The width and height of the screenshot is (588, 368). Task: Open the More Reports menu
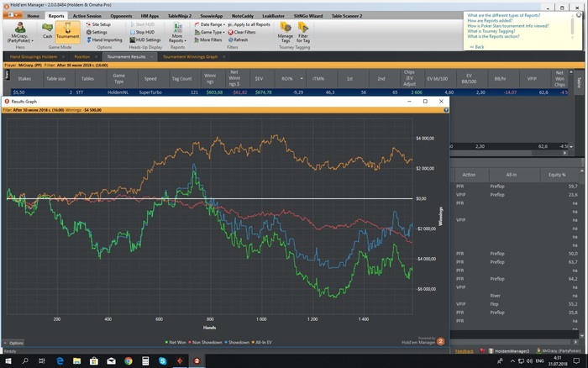(177, 33)
